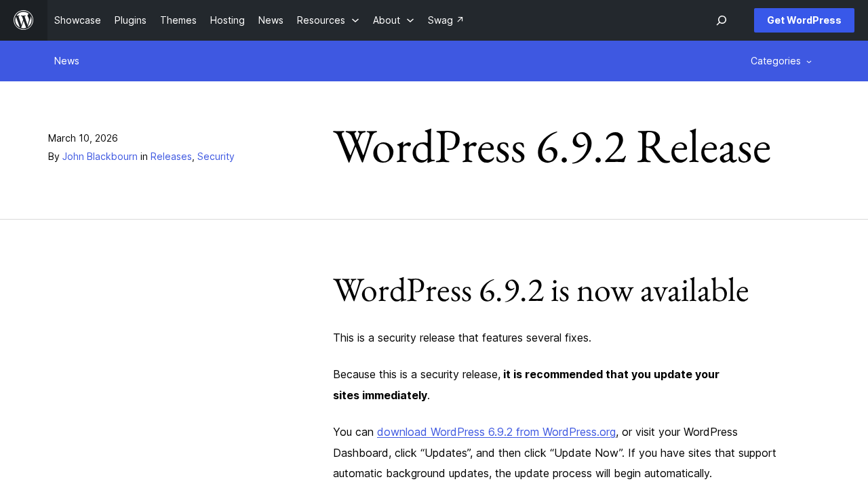The height and width of the screenshot is (488, 868).
Task: Open the Categories dropdown
Action: tap(781, 61)
